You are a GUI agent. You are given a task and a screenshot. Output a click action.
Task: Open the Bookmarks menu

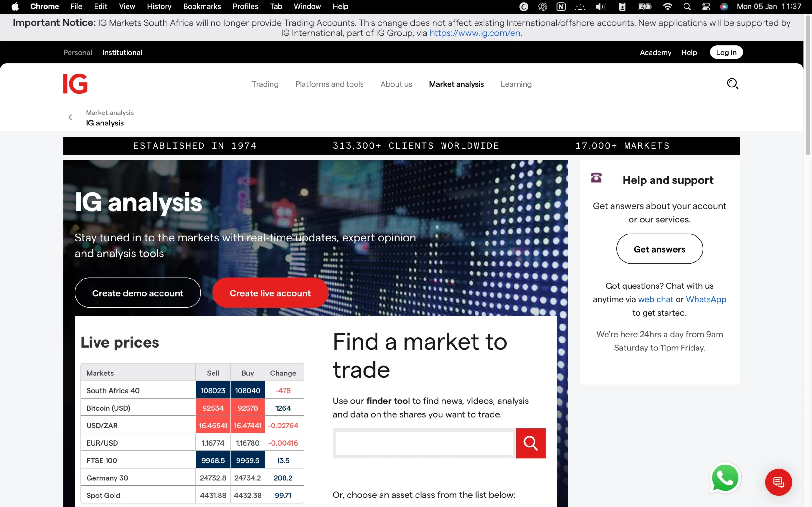point(202,6)
